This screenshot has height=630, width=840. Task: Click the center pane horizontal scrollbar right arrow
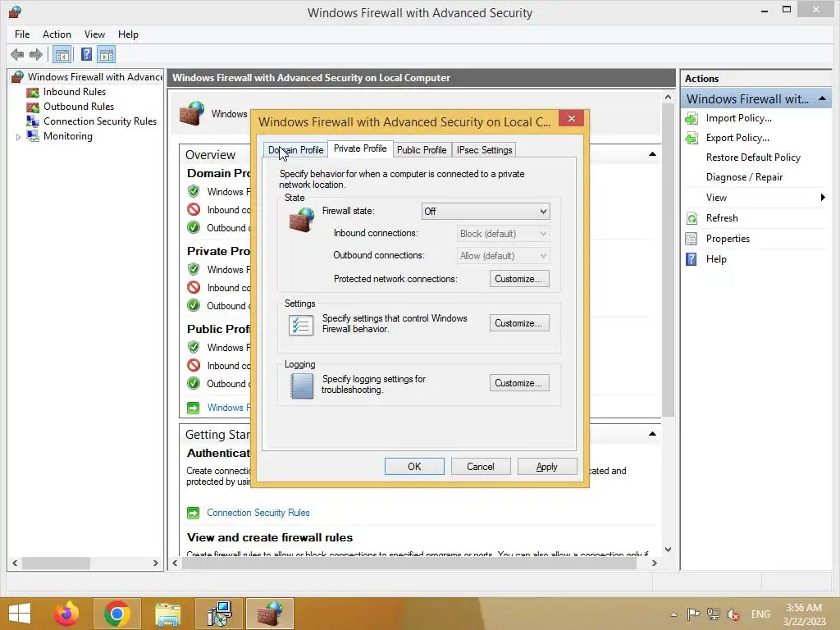point(654,563)
